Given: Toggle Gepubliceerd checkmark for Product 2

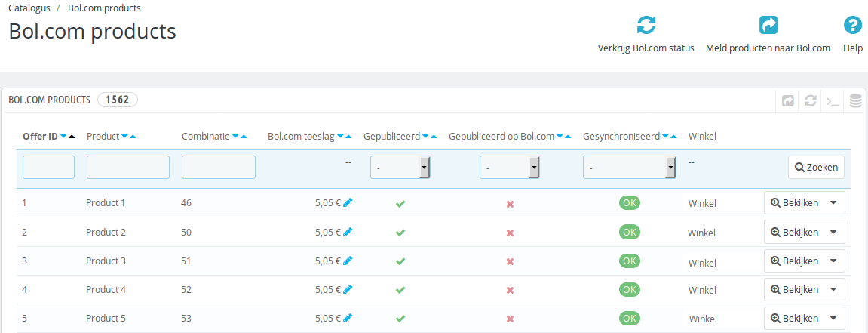Looking at the screenshot, I should pyautogui.click(x=400, y=233).
